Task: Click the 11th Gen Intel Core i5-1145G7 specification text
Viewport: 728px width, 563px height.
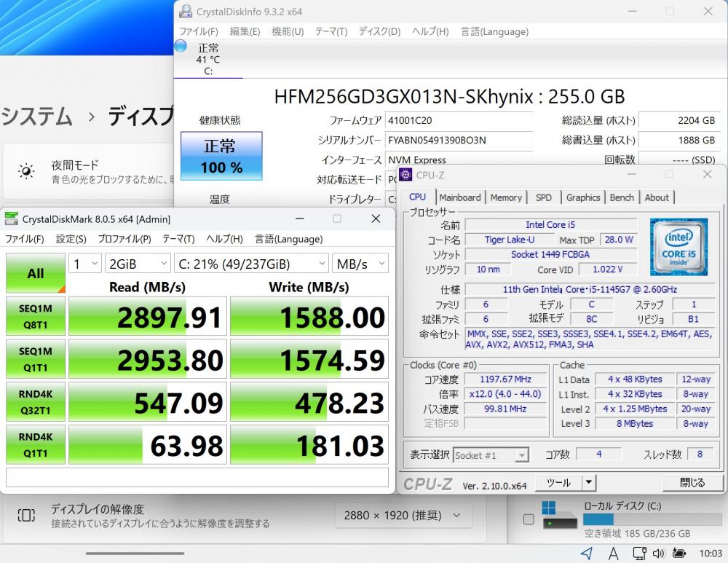Action: click(590, 289)
